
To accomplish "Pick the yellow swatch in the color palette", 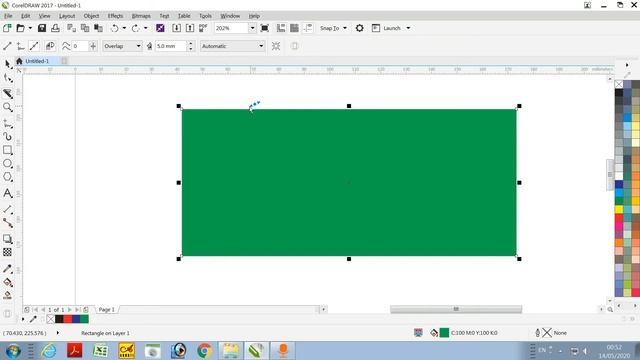I will [x=619, y=209].
